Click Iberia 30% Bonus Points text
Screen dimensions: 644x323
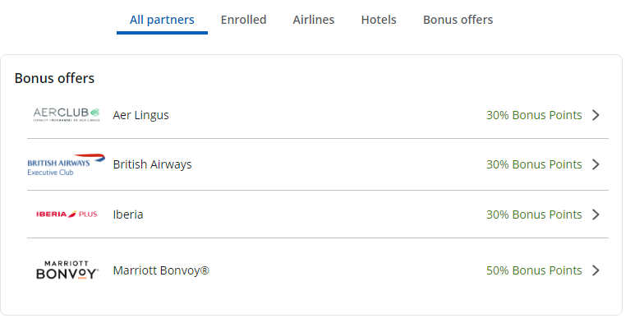534,215
